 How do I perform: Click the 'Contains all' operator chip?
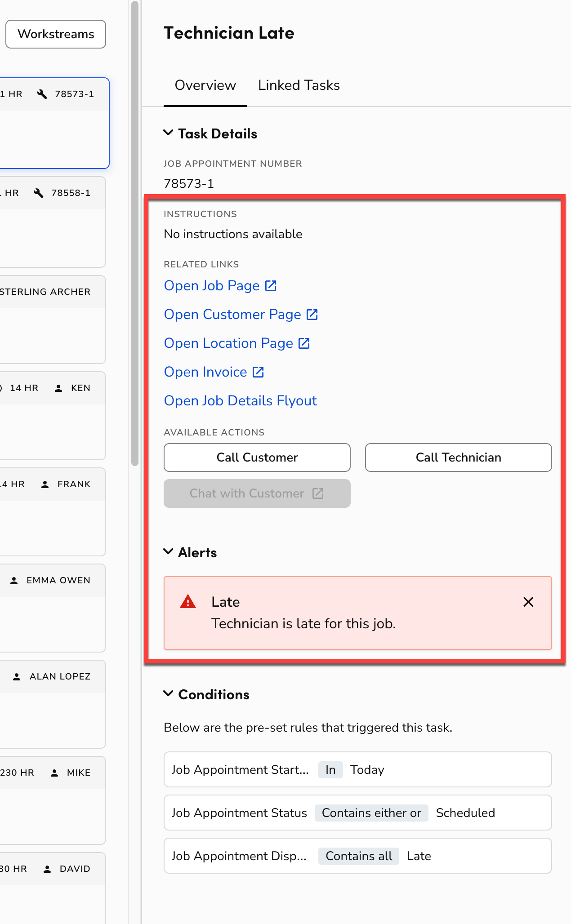pos(359,856)
